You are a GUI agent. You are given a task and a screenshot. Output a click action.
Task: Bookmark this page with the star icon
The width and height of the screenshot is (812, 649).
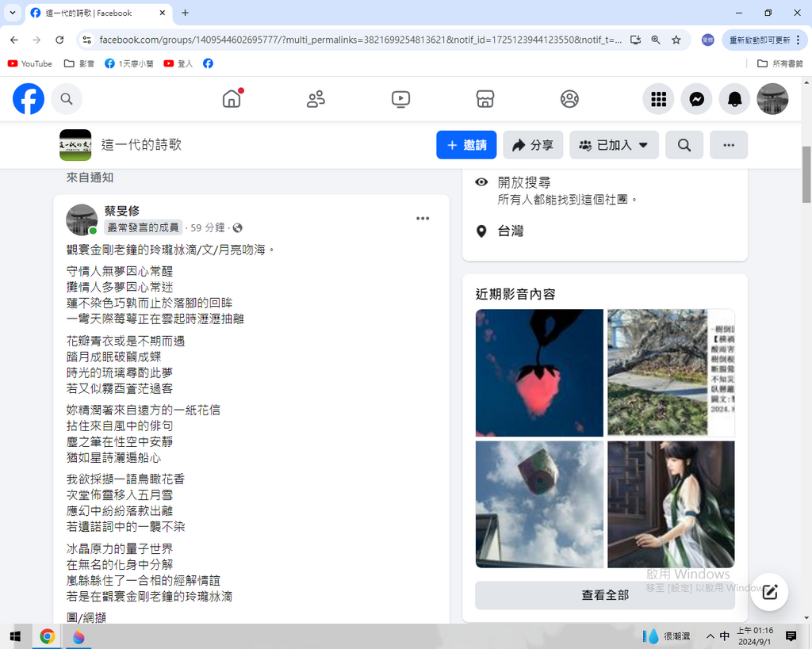pos(676,40)
